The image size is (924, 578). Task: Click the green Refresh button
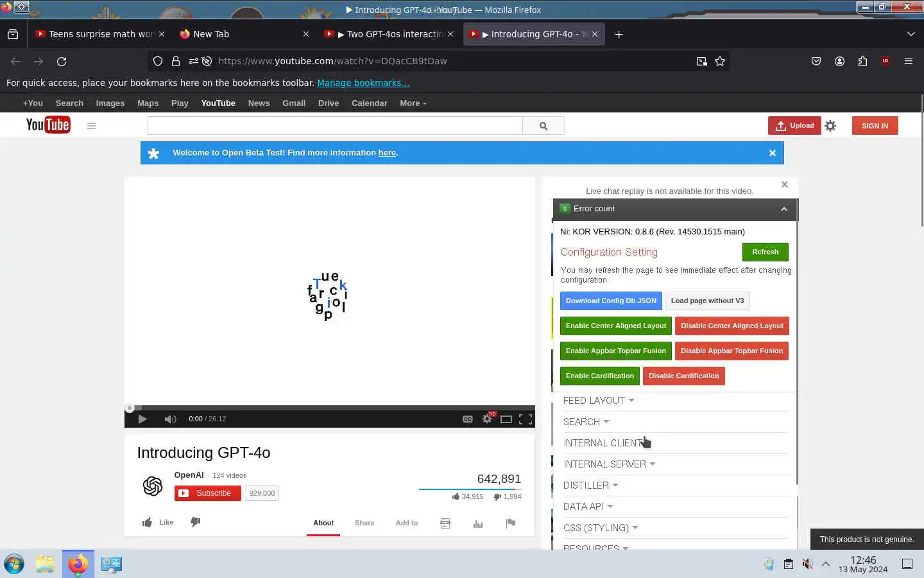pyautogui.click(x=765, y=252)
